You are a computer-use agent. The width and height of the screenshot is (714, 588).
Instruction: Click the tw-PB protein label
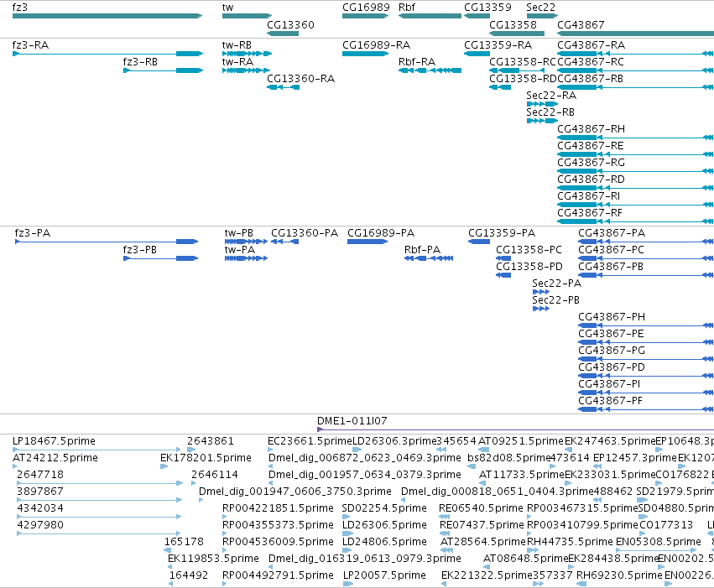click(239, 233)
